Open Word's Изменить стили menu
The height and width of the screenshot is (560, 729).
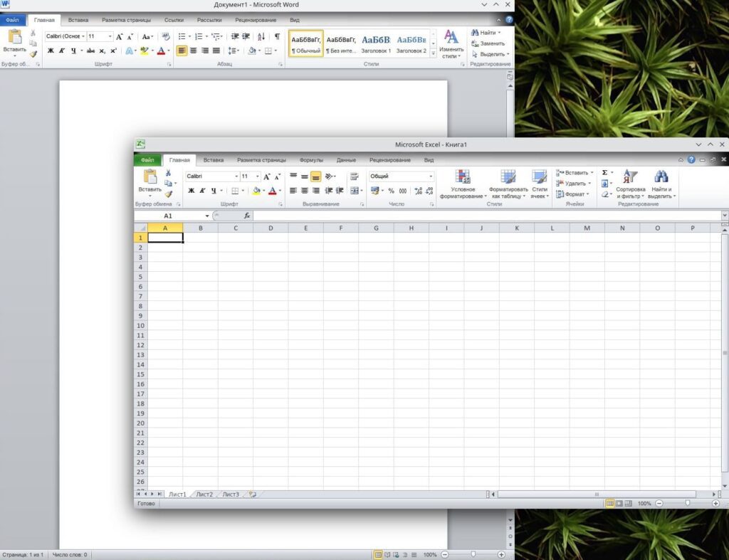click(x=451, y=43)
